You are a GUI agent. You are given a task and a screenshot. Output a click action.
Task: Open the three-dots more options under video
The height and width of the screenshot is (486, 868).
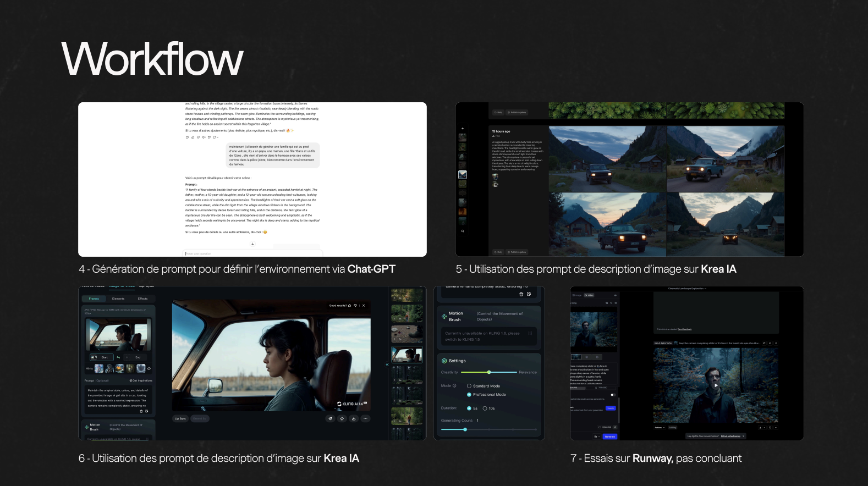(365, 418)
